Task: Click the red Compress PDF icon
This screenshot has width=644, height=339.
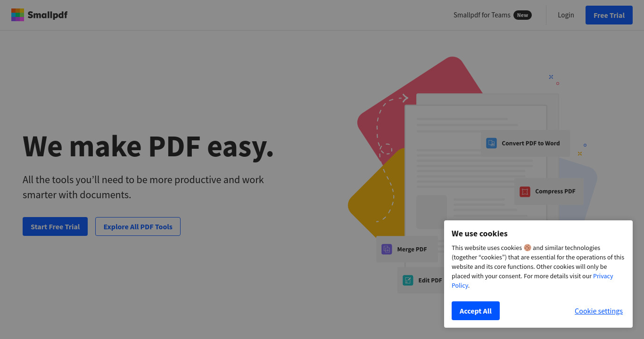Action: pyautogui.click(x=525, y=192)
